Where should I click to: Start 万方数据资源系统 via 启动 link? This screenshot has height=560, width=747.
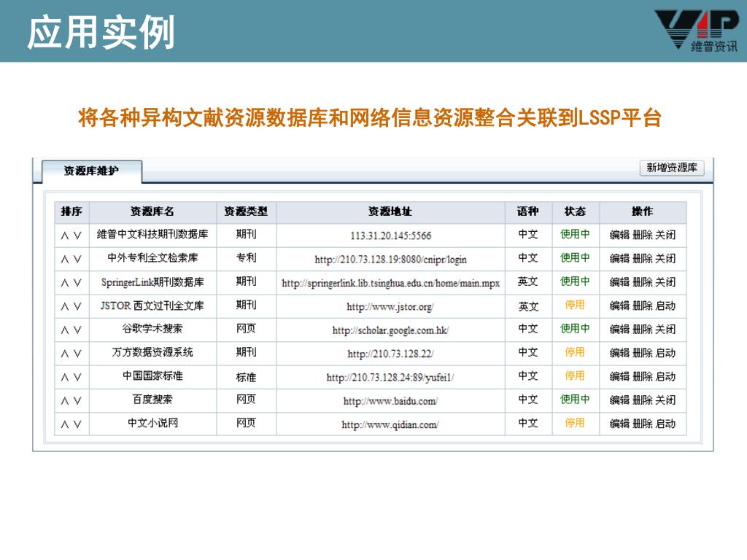(665, 353)
